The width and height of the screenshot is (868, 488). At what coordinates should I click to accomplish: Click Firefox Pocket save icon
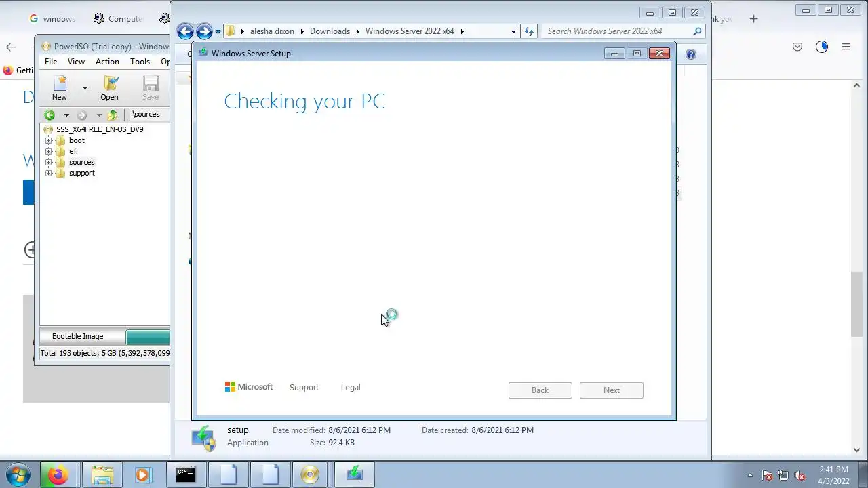797,47
